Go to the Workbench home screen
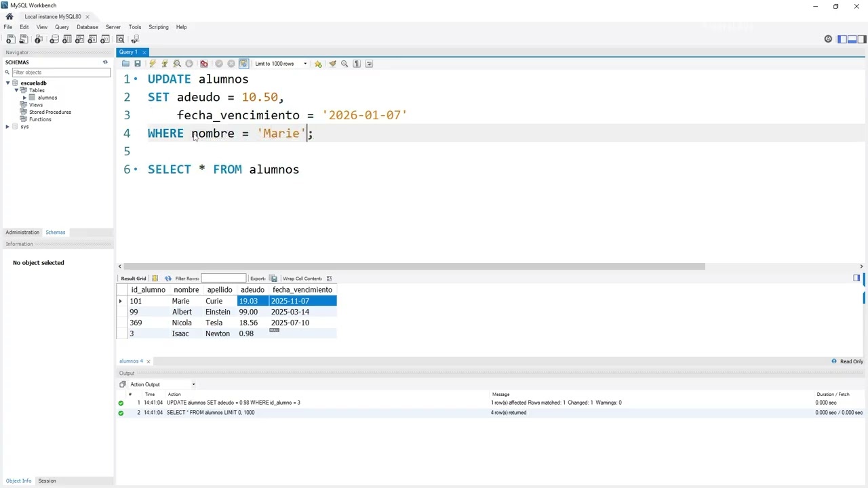 9,16
